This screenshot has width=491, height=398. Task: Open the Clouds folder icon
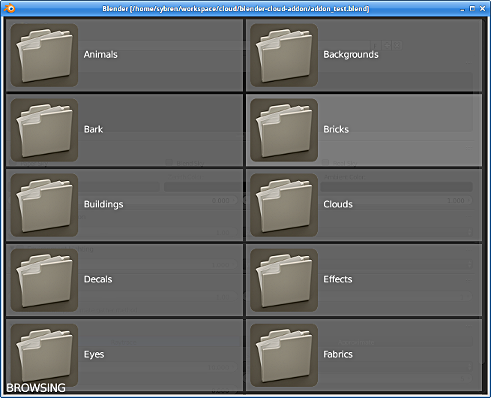coord(284,205)
